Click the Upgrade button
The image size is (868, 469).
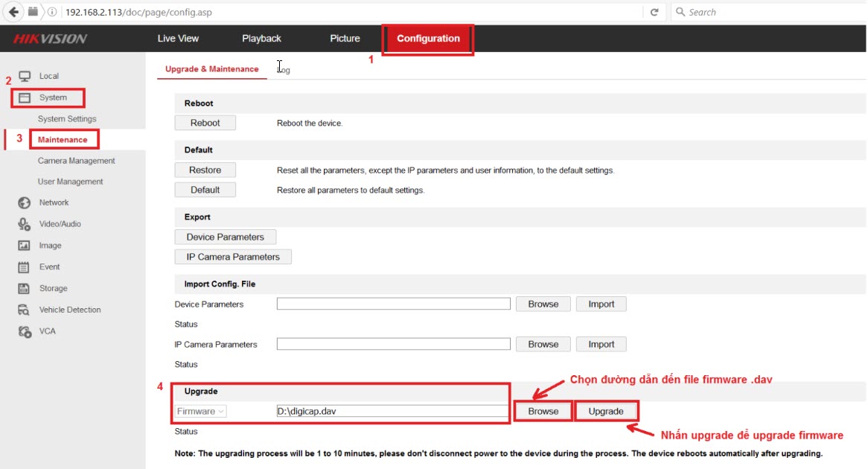(605, 411)
